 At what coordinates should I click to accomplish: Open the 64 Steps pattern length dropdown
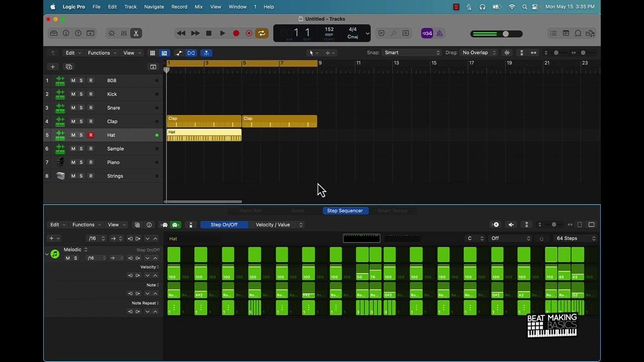pyautogui.click(x=575, y=238)
